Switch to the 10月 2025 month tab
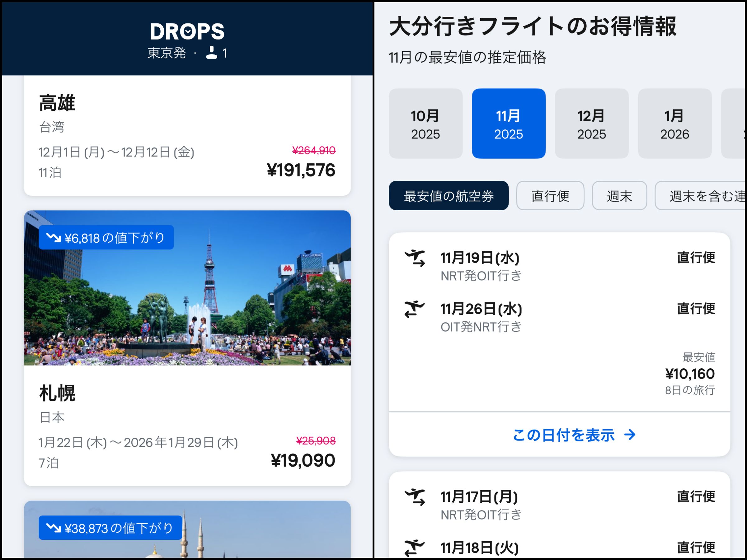This screenshot has width=747, height=560. click(425, 124)
